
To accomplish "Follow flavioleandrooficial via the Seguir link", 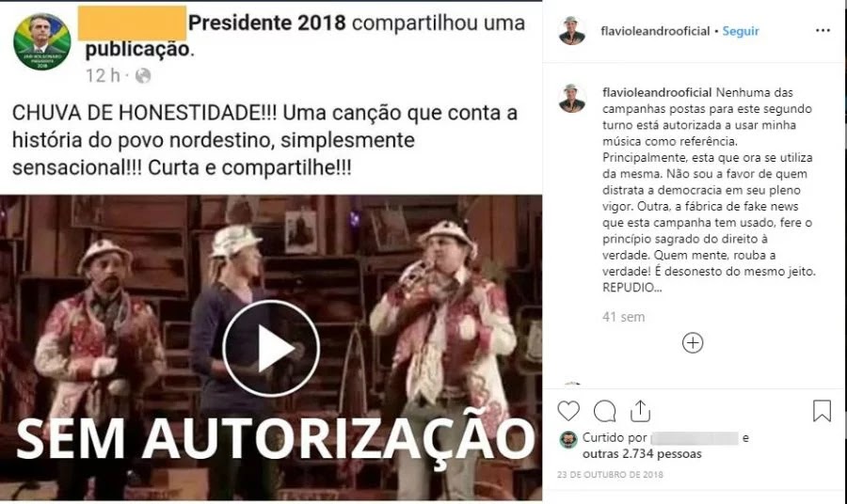I will click(x=741, y=31).
